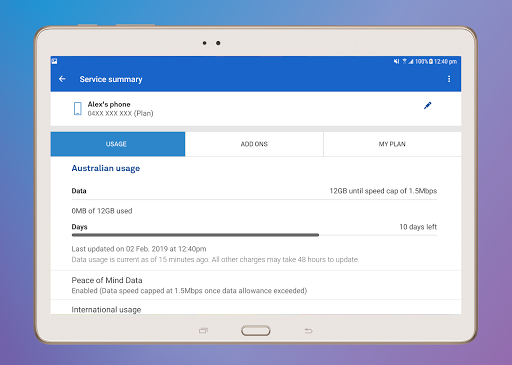Tap the muted sound status icon
The height and width of the screenshot is (365, 512).
pos(396,61)
